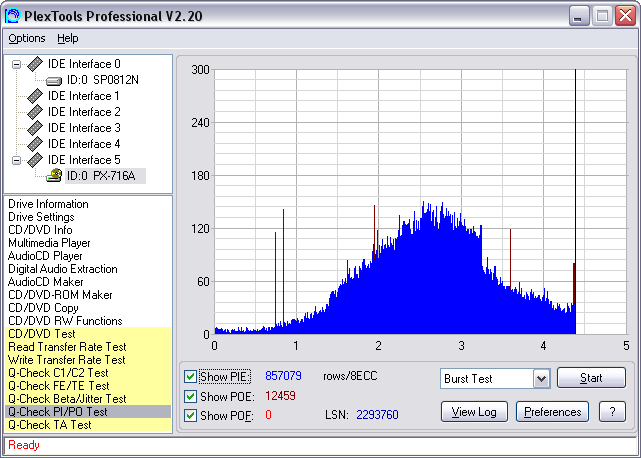Open Drive Settings
Viewport: 641px width, 458px height.
pos(41,217)
